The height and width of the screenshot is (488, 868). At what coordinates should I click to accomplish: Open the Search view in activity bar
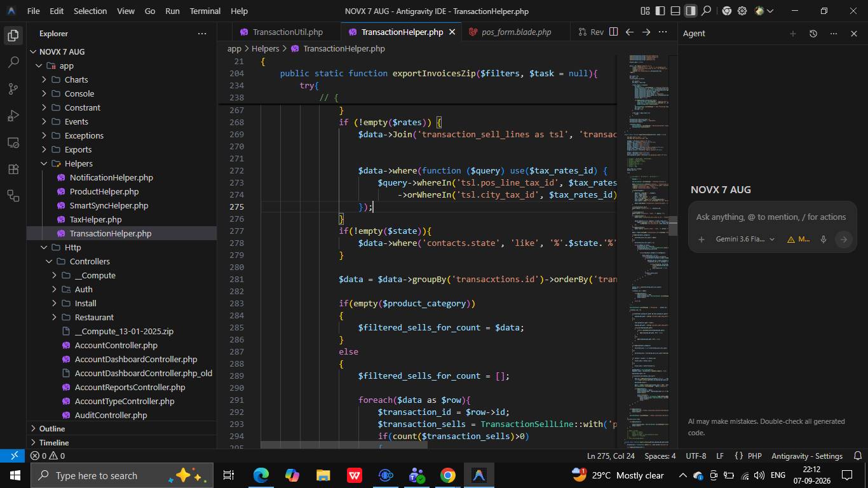pos(13,62)
